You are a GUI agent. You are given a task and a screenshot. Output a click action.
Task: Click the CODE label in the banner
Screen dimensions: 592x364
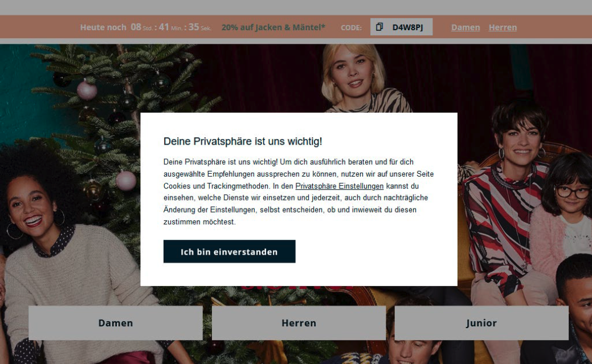click(351, 27)
